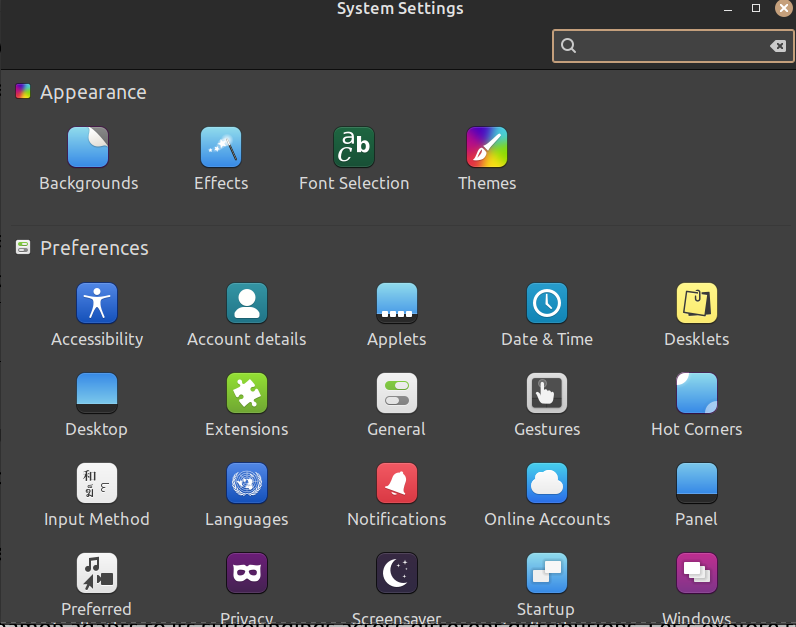Image resolution: width=796 pixels, height=627 pixels.
Task: Open Date & Time settings
Action: [547, 304]
